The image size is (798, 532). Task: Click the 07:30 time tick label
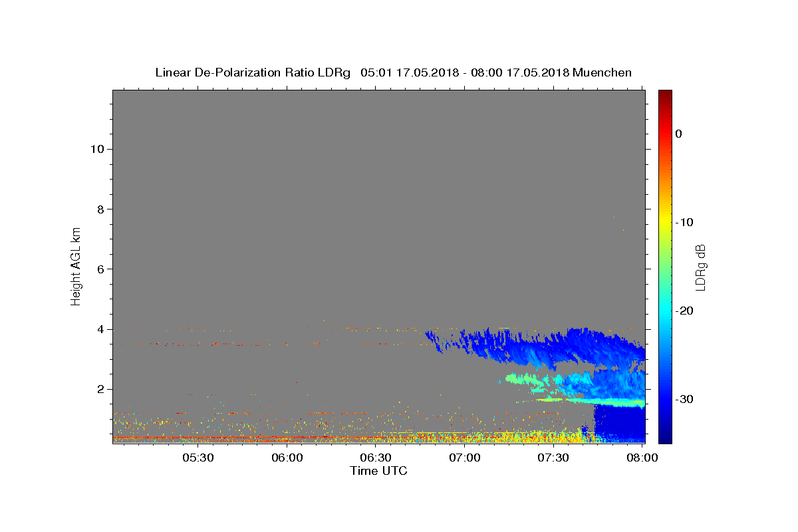click(x=553, y=458)
